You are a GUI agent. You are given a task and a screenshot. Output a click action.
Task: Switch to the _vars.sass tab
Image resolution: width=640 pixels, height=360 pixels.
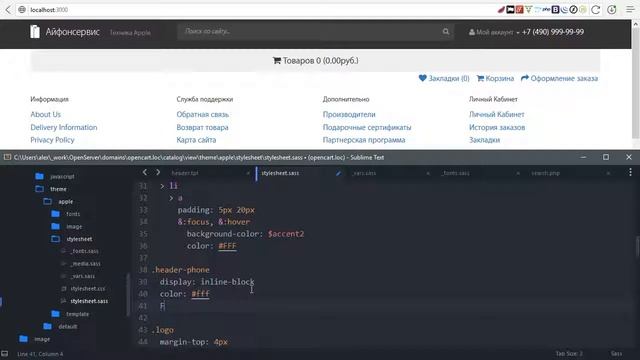point(364,173)
